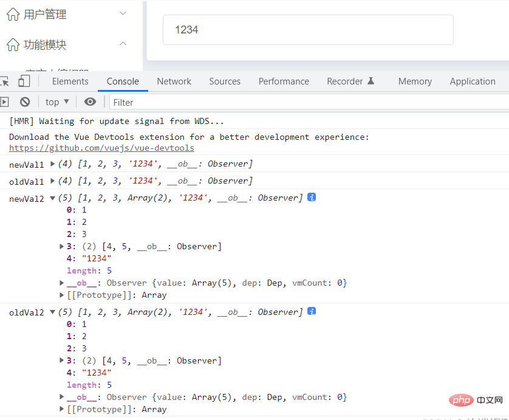Click the oldVal1 log label
Screen dimensions: 509x420
26,182
